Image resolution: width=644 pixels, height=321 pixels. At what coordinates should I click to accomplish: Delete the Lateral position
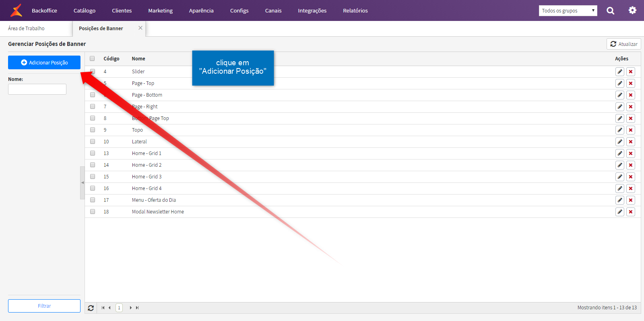pyautogui.click(x=631, y=142)
